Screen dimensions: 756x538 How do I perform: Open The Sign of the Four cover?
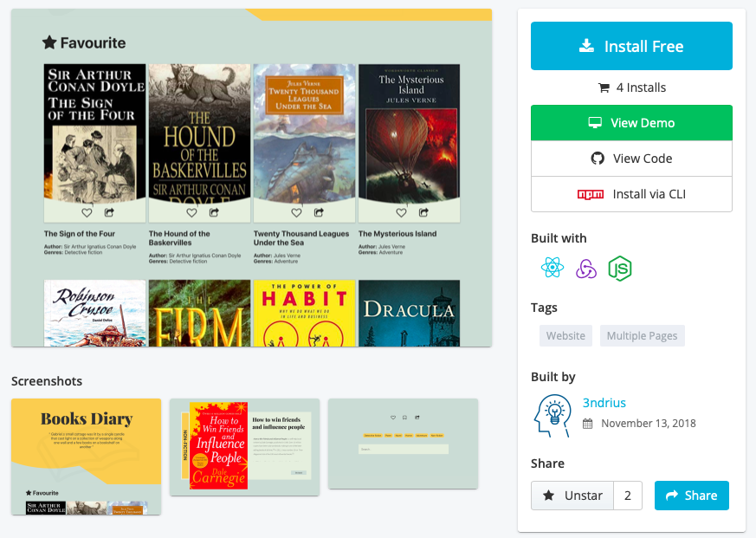[94, 133]
